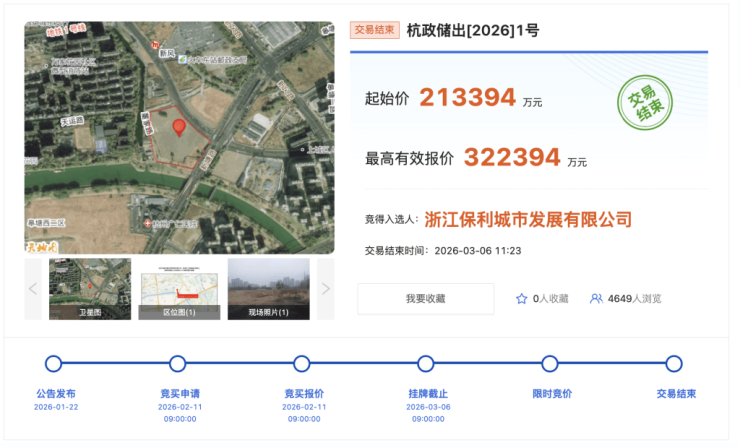Click the 限时竞价 timeline node
The height and width of the screenshot is (448, 740).
[x=550, y=363]
